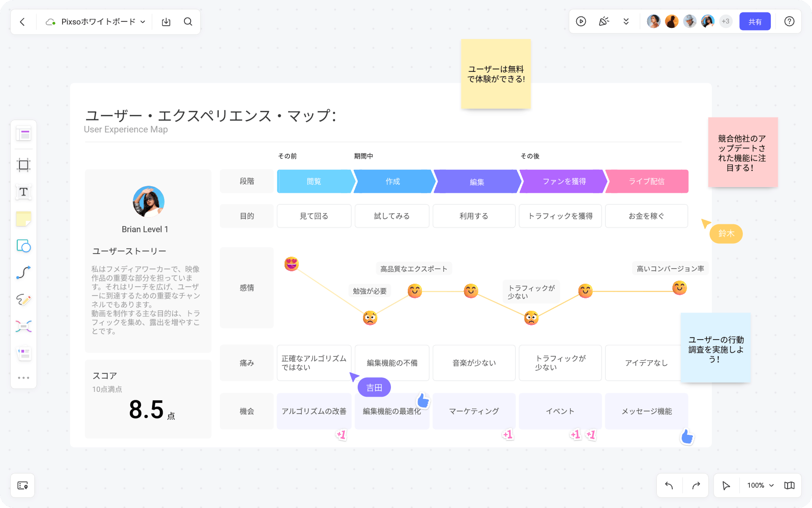Viewport: 812px width, 508px height.
Task: Go back using the top-left arrow
Action: tap(23, 22)
